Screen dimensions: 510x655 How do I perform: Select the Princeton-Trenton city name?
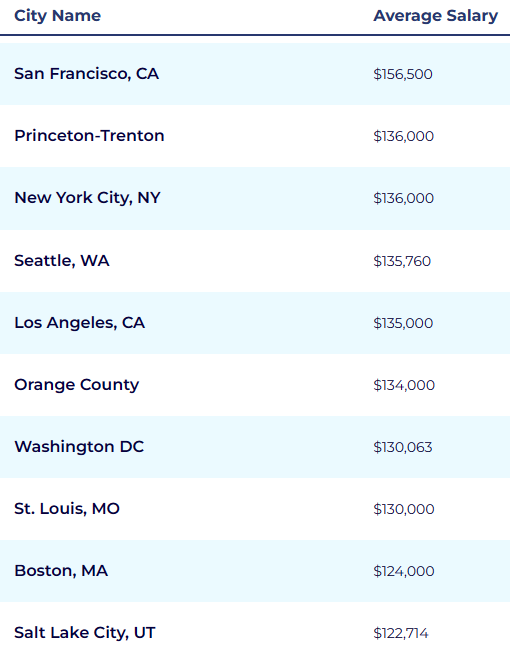pyautogui.click(x=89, y=135)
